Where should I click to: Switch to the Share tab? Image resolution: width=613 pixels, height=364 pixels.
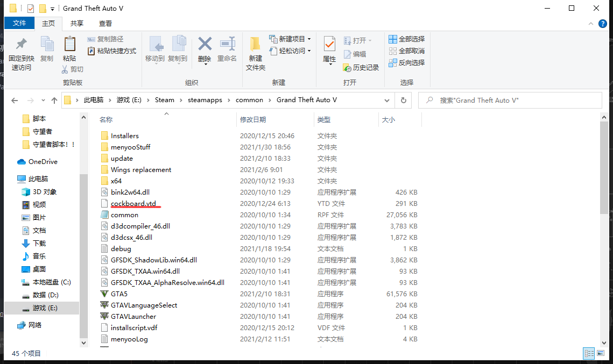tap(76, 24)
